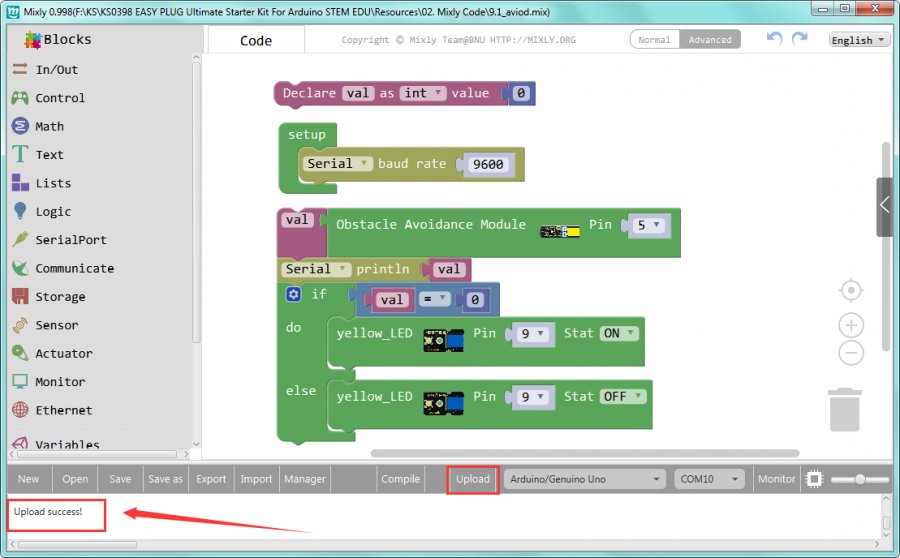Select the Code tab

(x=256, y=41)
